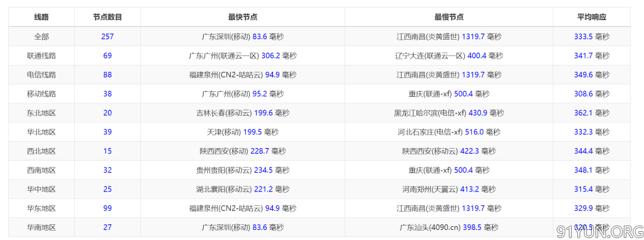Click average response 329.9 毫秒
Screen dimensions: 644x240
click(x=592, y=209)
